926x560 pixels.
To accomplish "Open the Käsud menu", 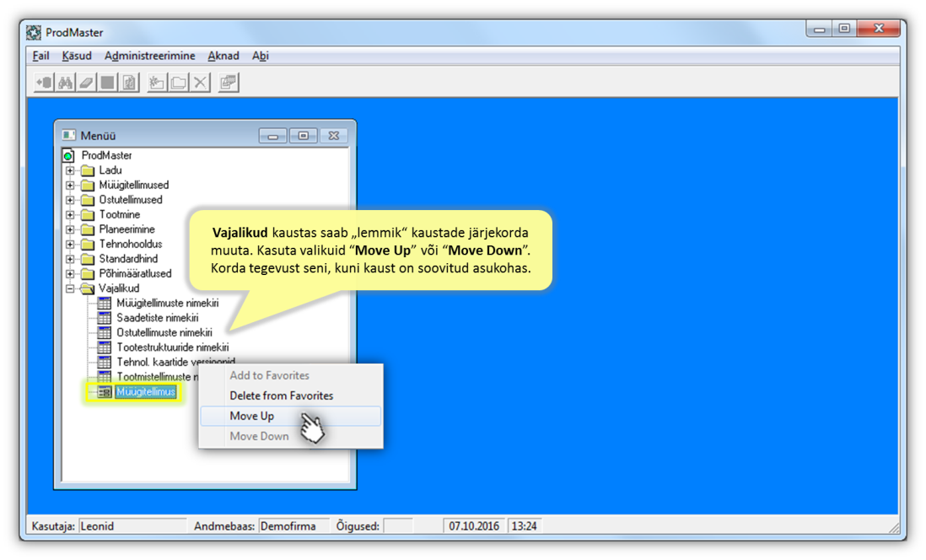I will [77, 56].
